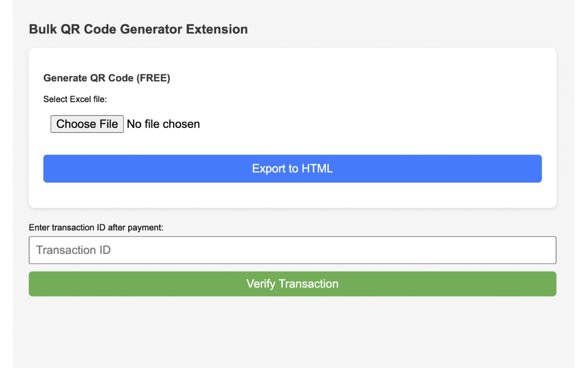This screenshot has width=588, height=368.
Task: Click the green Verify Transaction button
Action: (x=292, y=284)
